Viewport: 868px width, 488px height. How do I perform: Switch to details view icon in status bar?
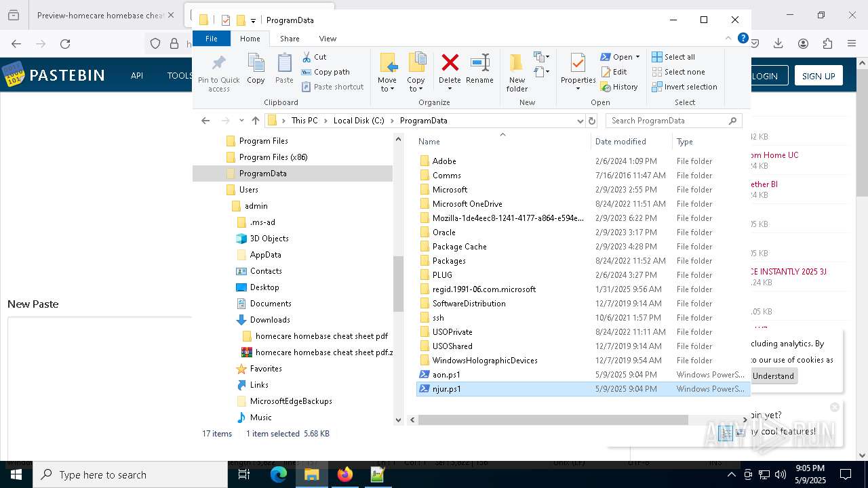[726, 433]
